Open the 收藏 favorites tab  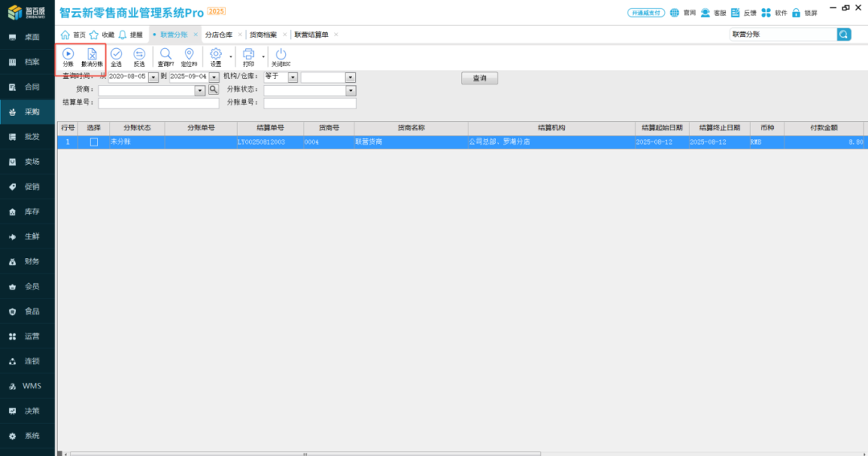tap(102, 35)
